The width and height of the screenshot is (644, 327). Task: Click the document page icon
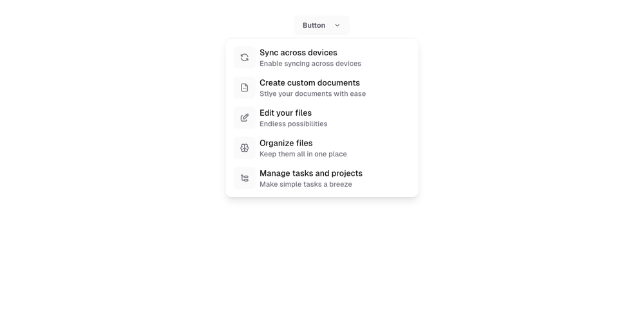tap(245, 88)
